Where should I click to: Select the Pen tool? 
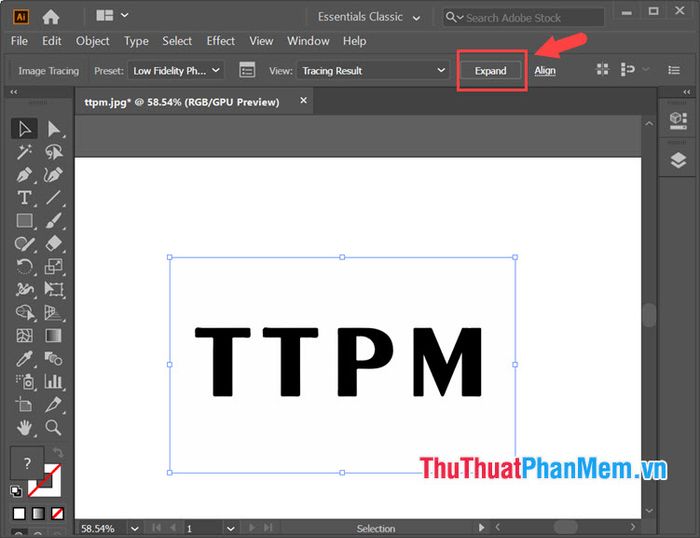tap(24, 175)
